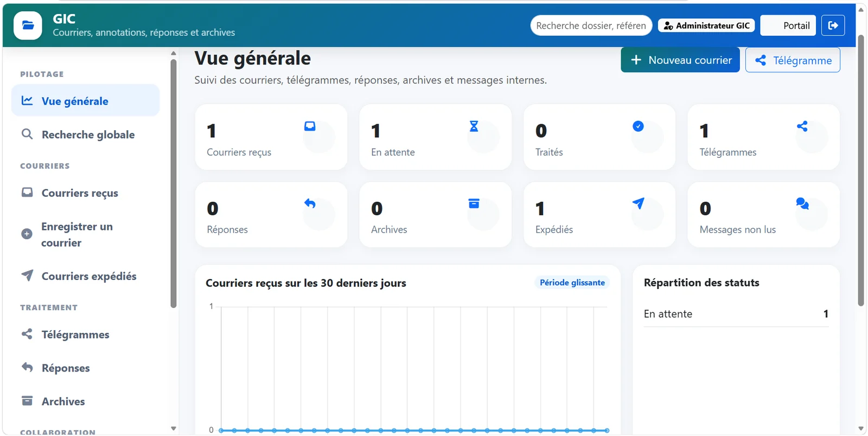Click the archive box icon beside sidebar Archives
This screenshot has width=868, height=436.
point(27,401)
